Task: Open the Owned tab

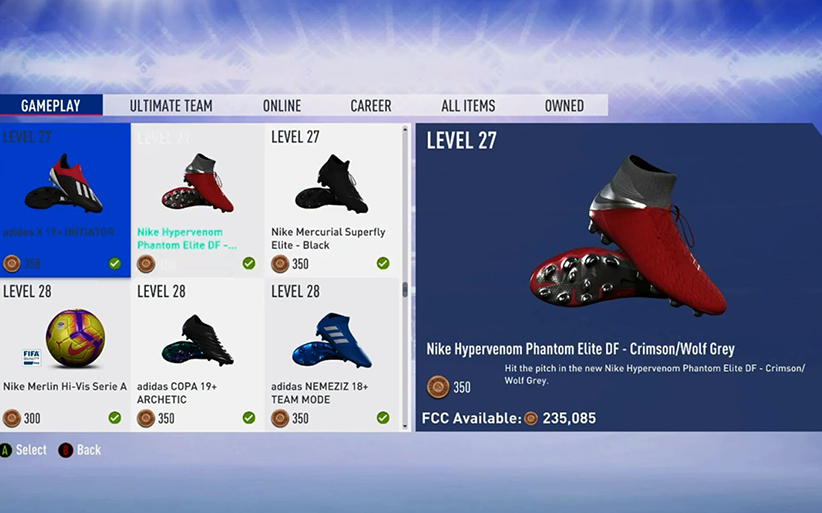Action: point(564,106)
